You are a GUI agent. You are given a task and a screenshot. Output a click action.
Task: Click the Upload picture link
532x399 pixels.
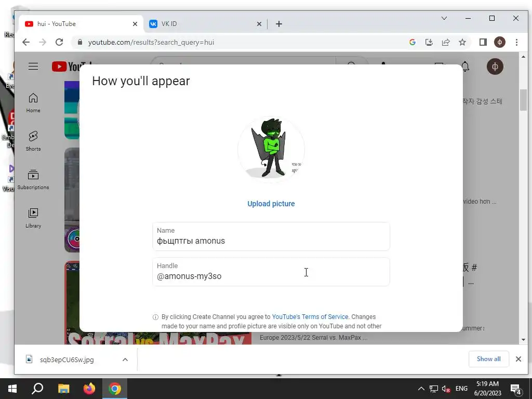pos(271,204)
